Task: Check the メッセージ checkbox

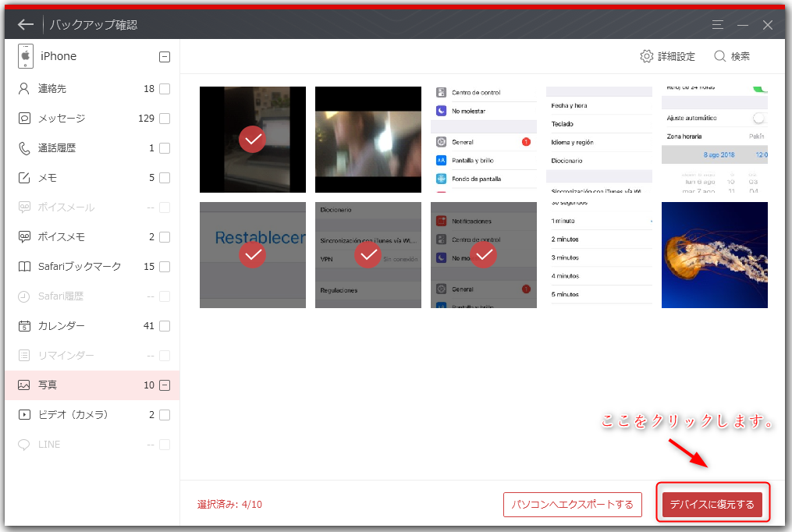Action: click(165, 118)
